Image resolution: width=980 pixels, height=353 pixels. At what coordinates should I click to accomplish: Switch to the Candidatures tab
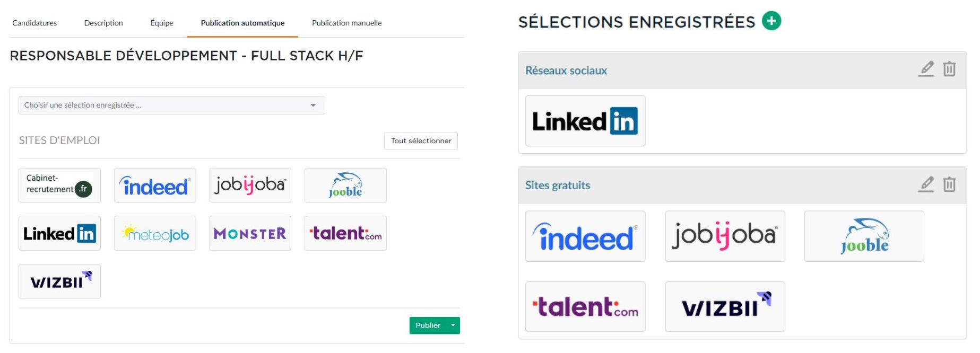[x=34, y=23]
